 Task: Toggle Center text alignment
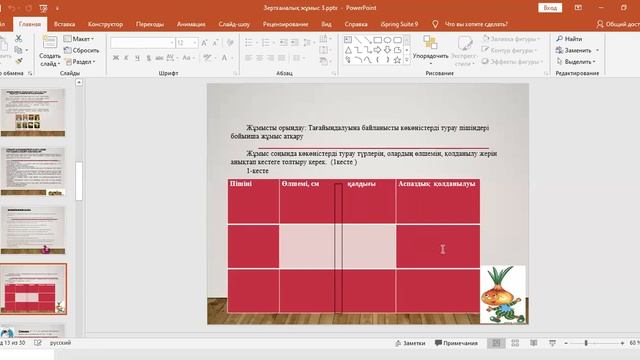point(259,58)
